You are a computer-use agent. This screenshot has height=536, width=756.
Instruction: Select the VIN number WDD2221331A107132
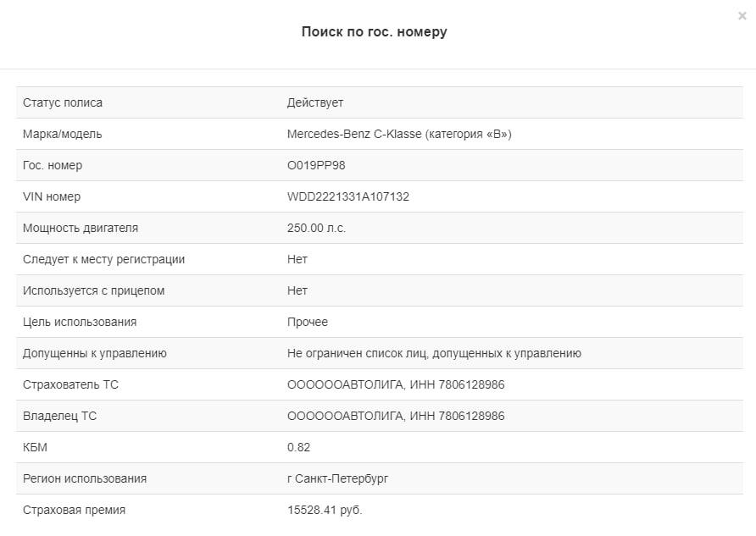[348, 196]
